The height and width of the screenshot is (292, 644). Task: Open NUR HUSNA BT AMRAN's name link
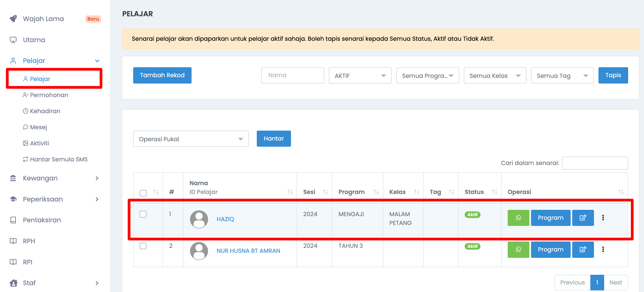pyautogui.click(x=248, y=251)
